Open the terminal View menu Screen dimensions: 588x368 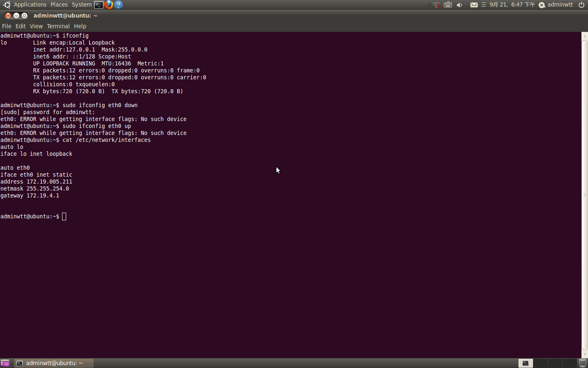(x=36, y=26)
